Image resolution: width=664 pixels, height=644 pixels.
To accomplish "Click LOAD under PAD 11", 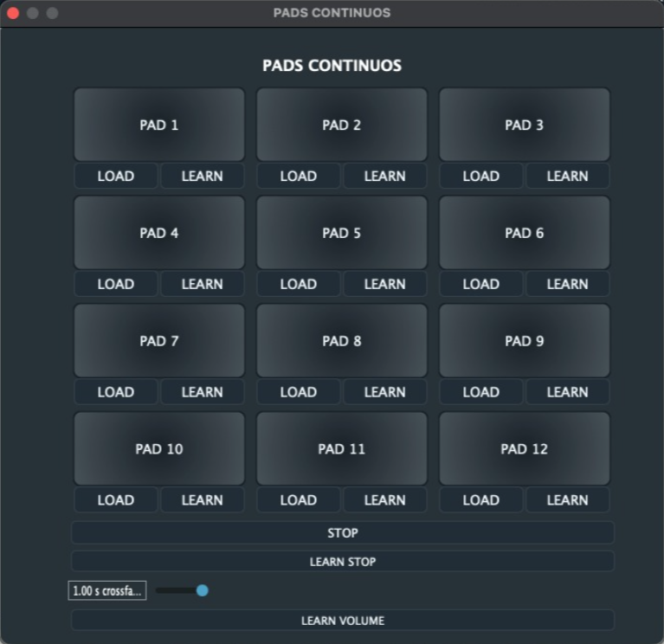I will (299, 499).
